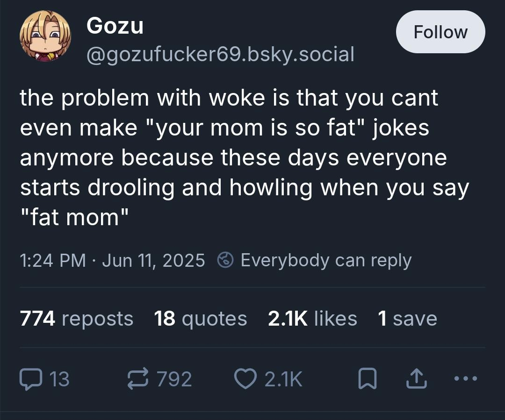View the 1 save count
The width and height of the screenshot is (505, 420).
407,319
